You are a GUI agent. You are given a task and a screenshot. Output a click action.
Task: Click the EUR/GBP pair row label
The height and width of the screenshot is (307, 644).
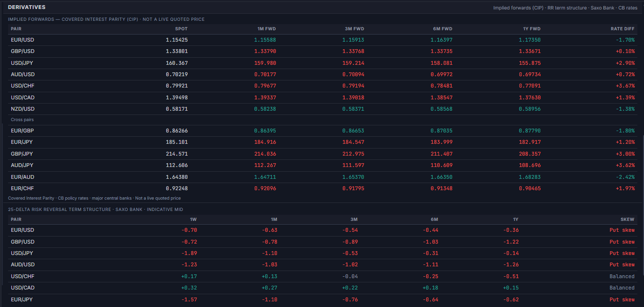22,131
